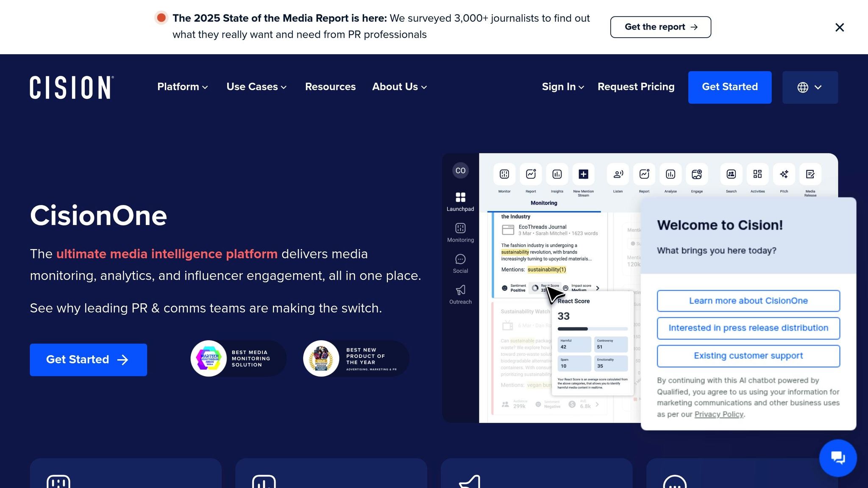Click the Cision logo
The image size is (868, 488).
[72, 87]
